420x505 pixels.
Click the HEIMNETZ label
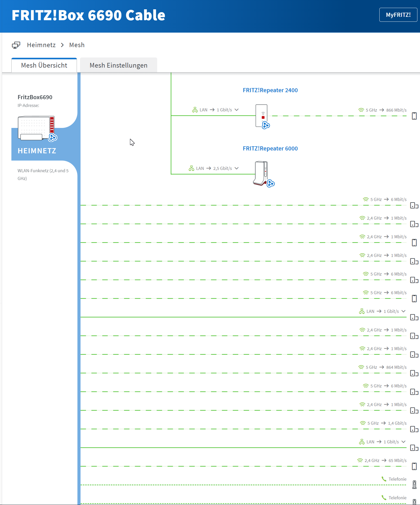pos(37,151)
